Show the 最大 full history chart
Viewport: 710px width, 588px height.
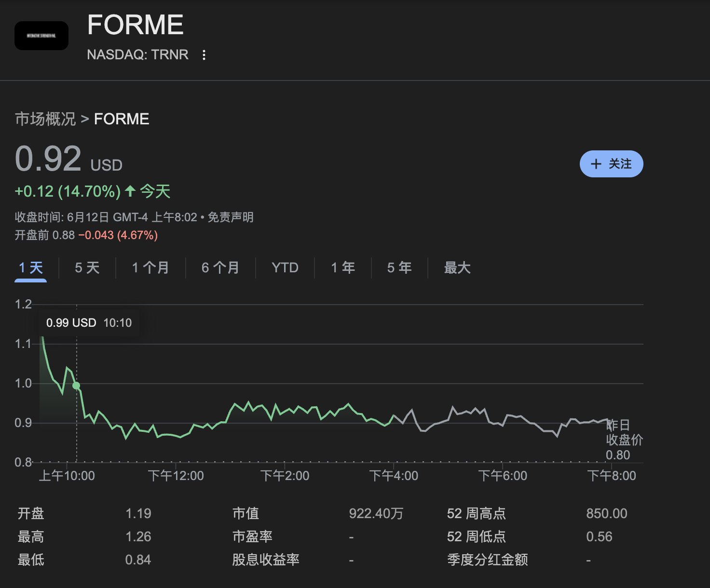(x=457, y=268)
